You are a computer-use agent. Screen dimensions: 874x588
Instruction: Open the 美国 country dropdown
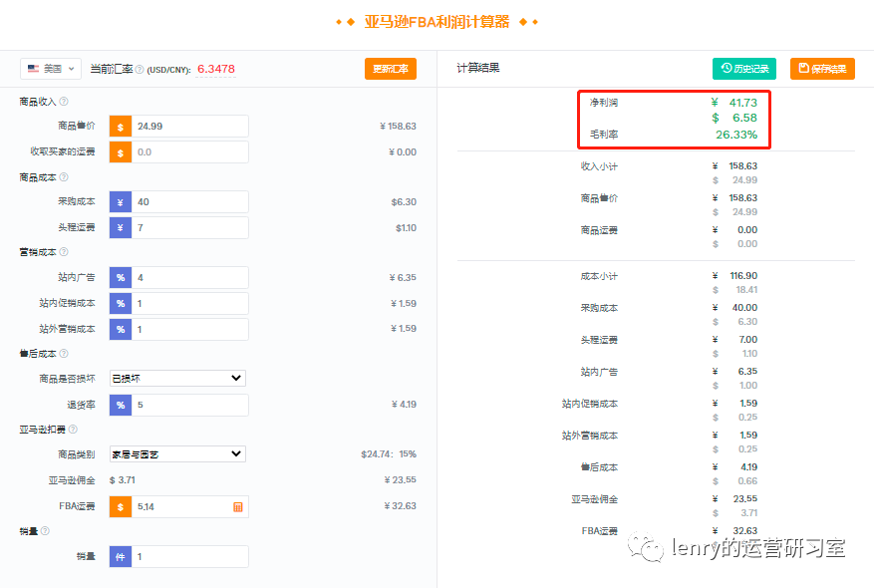(50, 68)
